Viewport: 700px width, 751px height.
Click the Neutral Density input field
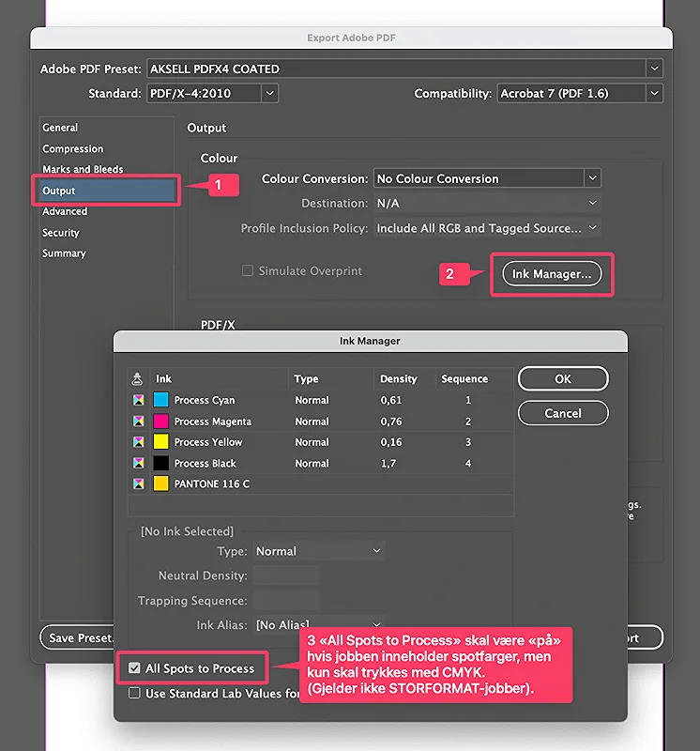pyautogui.click(x=286, y=575)
